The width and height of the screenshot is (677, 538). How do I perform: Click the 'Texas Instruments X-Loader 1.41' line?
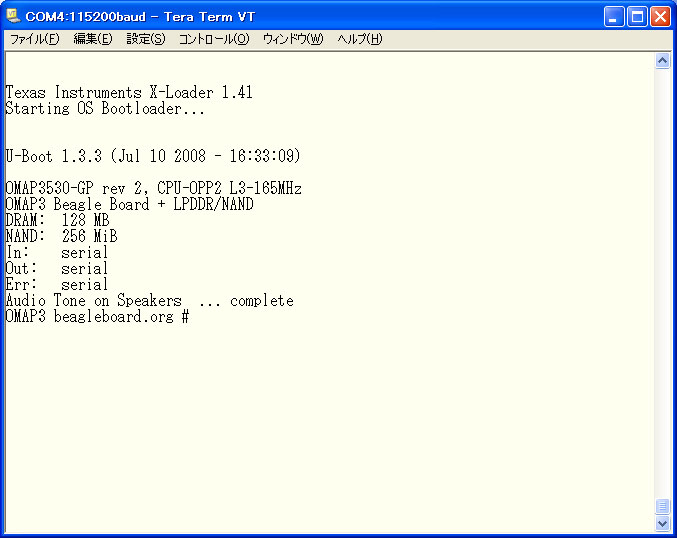[x=129, y=92]
